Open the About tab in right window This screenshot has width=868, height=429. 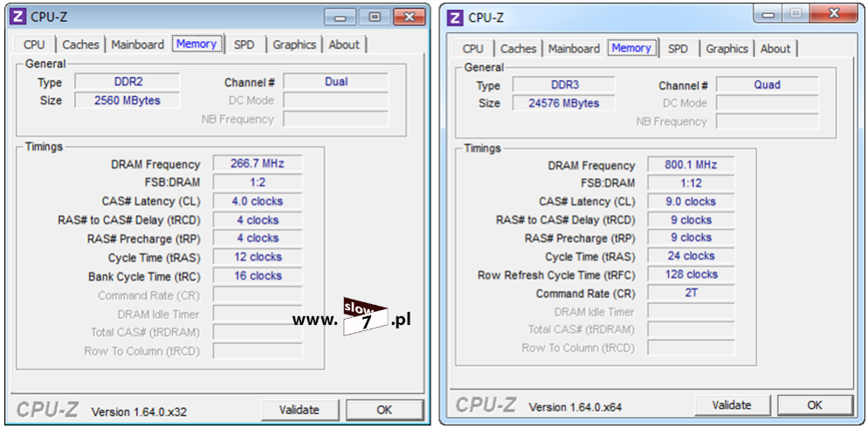click(x=775, y=49)
